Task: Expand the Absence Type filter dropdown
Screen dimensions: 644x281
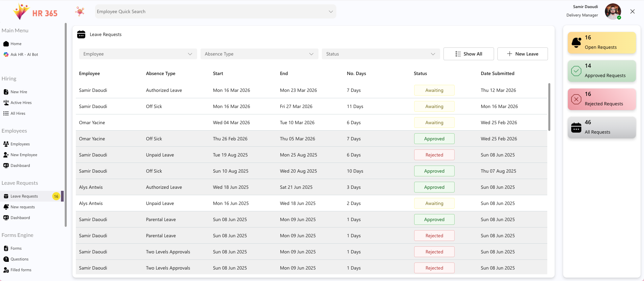Action: coord(259,54)
